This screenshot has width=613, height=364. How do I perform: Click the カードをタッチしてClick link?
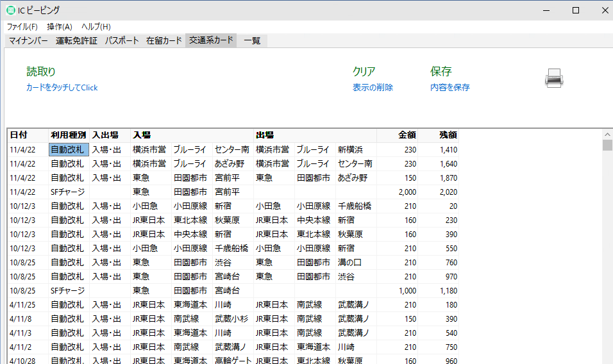tap(62, 88)
